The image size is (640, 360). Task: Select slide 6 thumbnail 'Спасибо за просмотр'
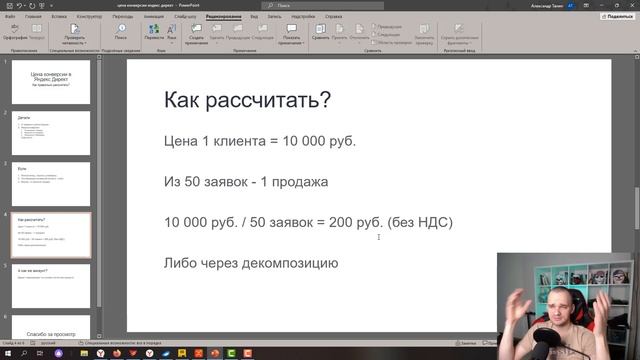(x=51, y=327)
